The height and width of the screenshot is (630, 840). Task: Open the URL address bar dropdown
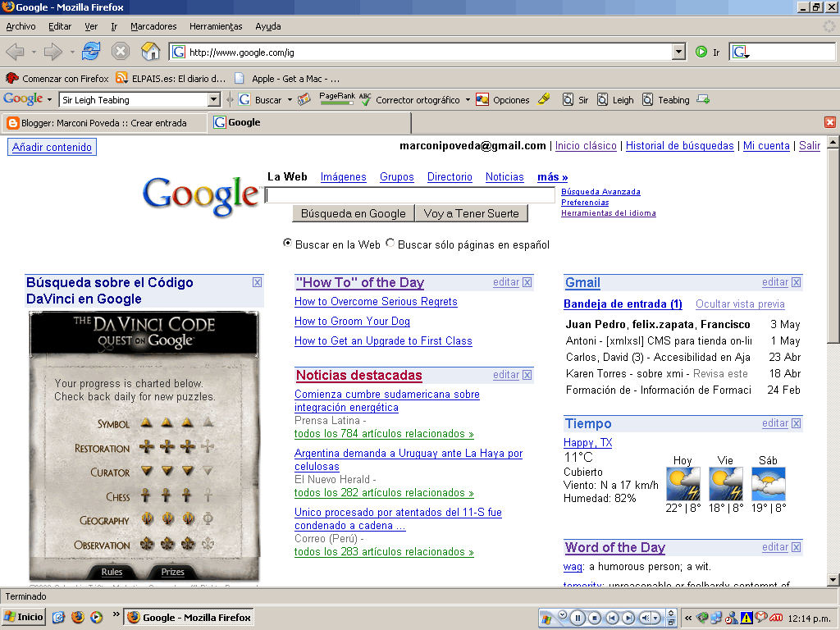pyautogui.click(x=678, y=52)
